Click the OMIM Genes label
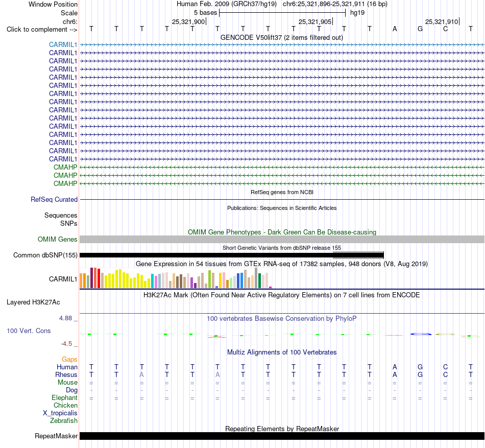Viewport: 485px width, 448px height. point(57,240)
